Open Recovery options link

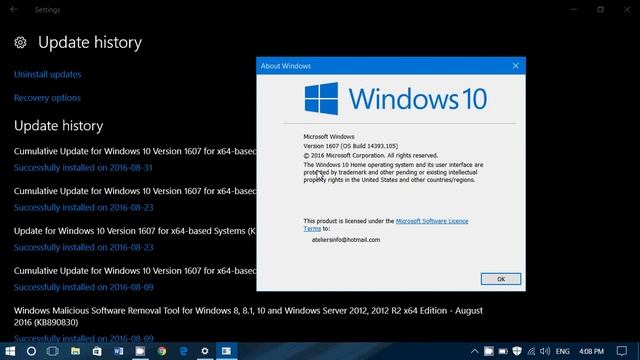coord(47,98)
